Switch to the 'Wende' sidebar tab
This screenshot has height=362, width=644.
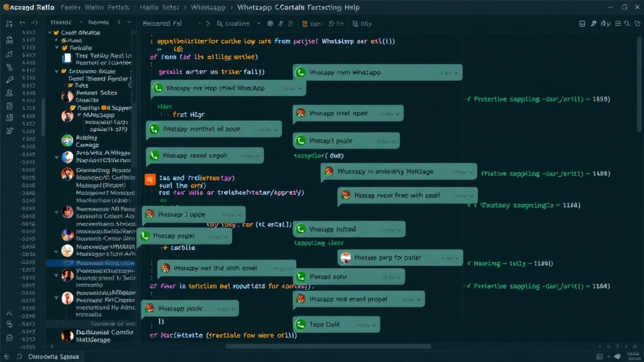click(x=61, y=22)
